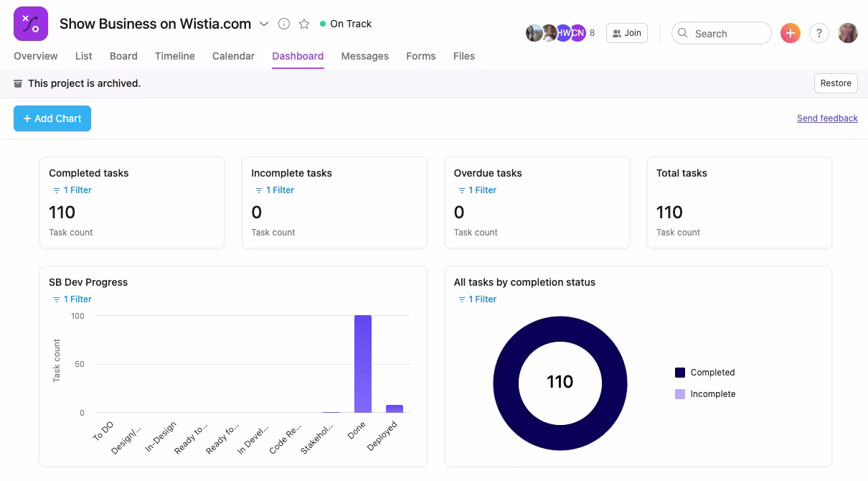This screenshot has width=868, height=481.
Task: Click the project title Show Business on Wistia.com
Action: (155, 24)
